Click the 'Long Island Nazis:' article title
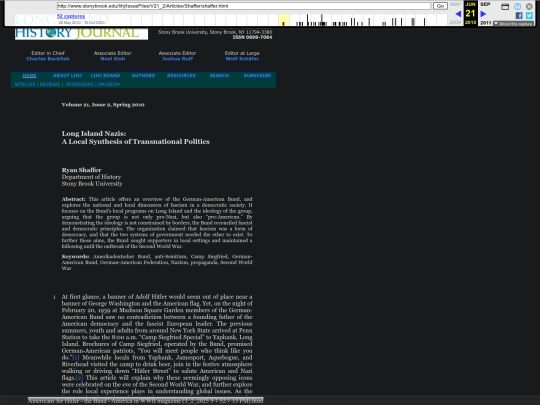The height and width of the screenshot is (405, 540). 94,134
